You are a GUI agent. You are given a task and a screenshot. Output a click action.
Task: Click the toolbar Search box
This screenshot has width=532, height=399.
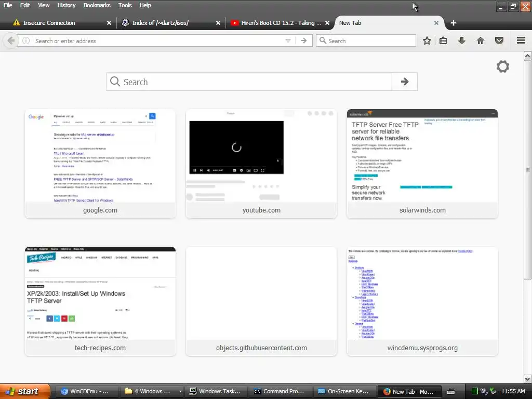click(366, 41)
